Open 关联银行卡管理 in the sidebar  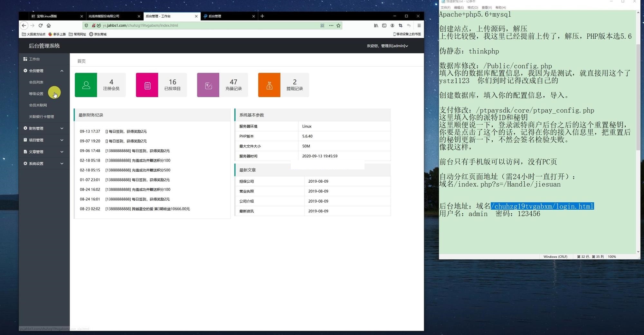[42, 117]
